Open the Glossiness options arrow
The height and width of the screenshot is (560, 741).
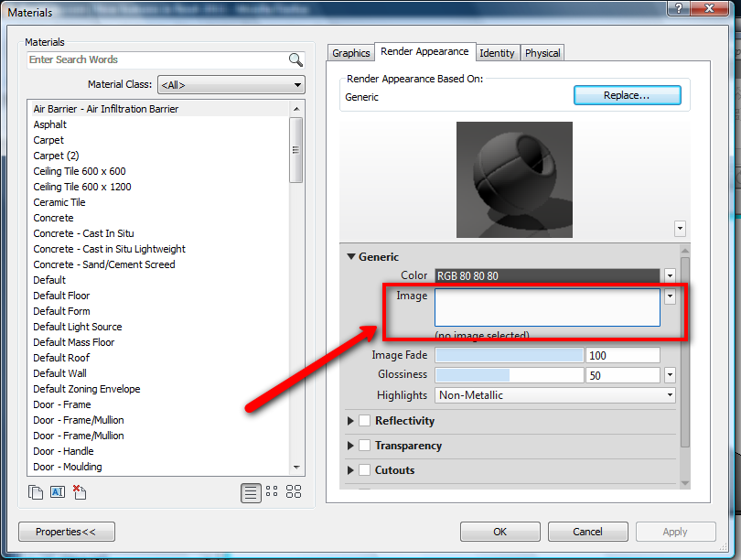click(x=670, y=375)
